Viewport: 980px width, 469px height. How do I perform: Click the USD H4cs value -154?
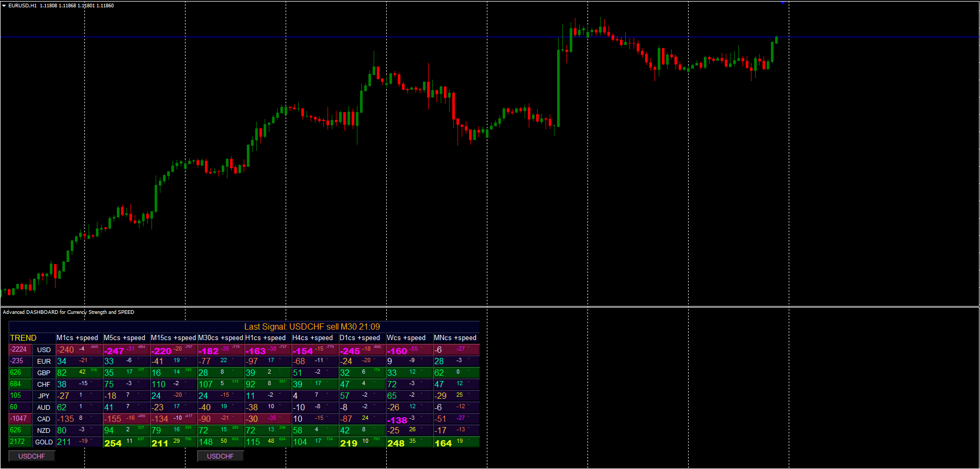tap(303, 351)
